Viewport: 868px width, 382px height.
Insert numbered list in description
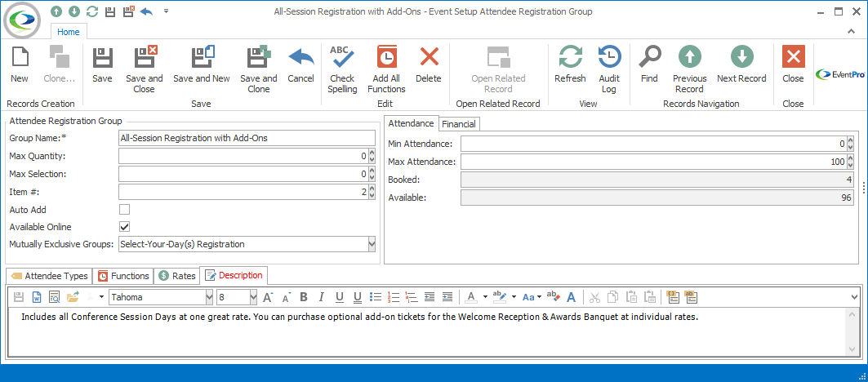394,297
